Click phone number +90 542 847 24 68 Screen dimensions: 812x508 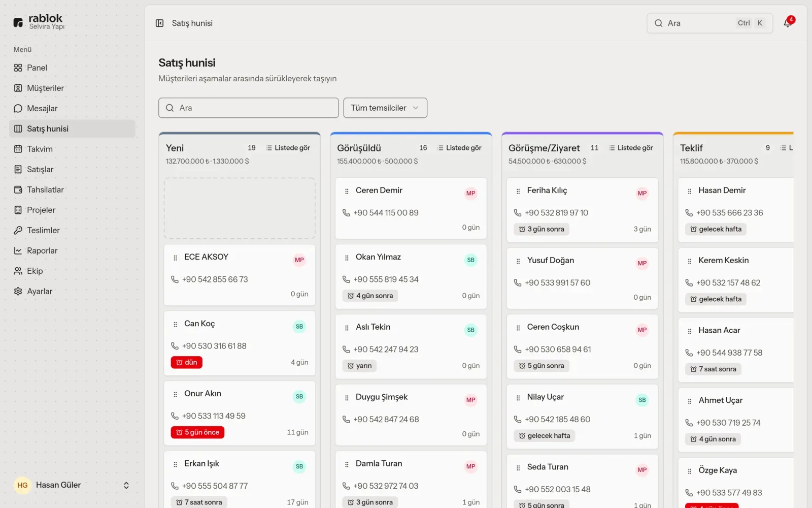pyautogui.click(x=386, y=420)
